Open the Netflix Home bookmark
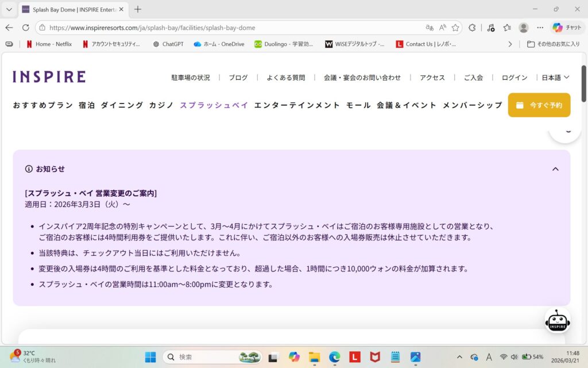588x368 pixels. (x=49, y=44)
